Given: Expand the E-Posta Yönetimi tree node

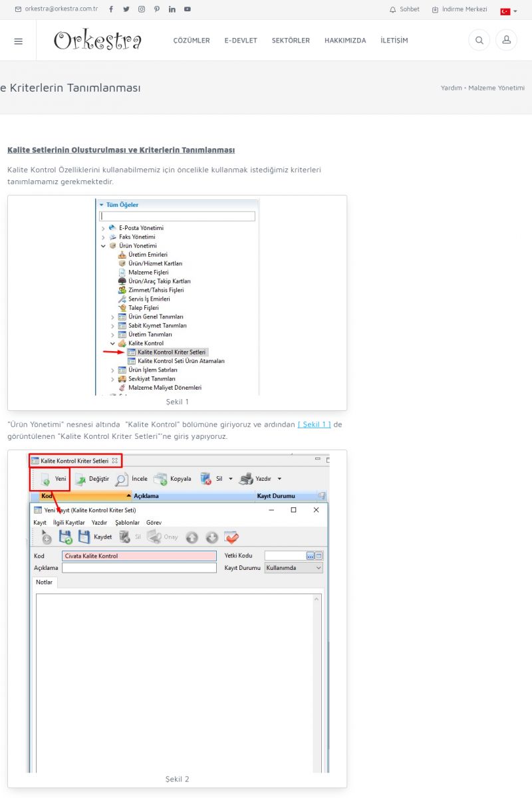Looking at the screenshot, I should (103, 228).
